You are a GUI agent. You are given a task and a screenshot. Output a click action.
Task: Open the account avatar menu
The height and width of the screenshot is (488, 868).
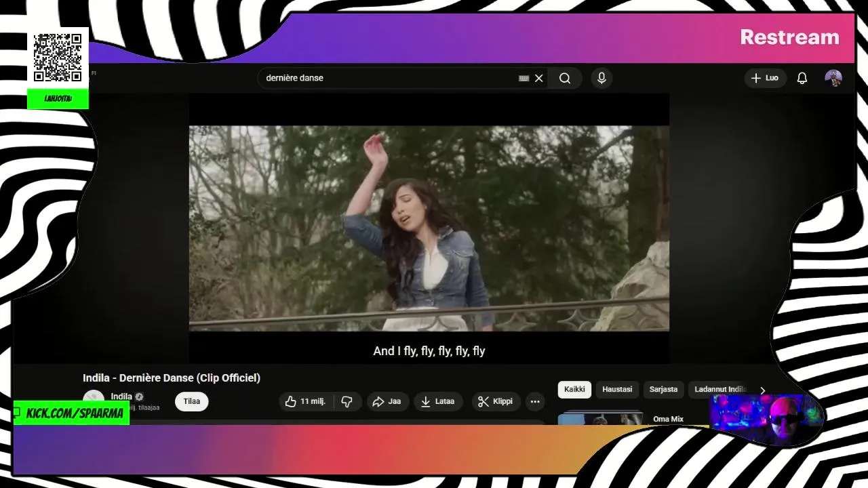[x=833, y=78]
